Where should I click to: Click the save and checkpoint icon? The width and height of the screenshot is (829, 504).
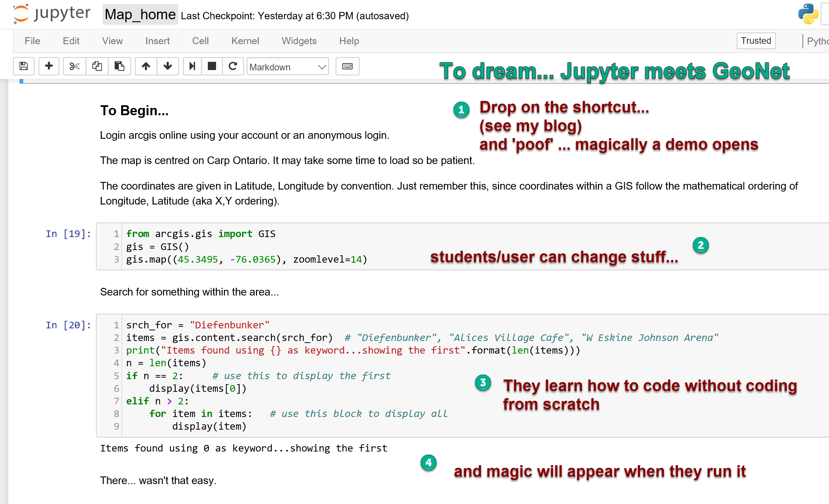pyautogui.click(x=24, y=66)
